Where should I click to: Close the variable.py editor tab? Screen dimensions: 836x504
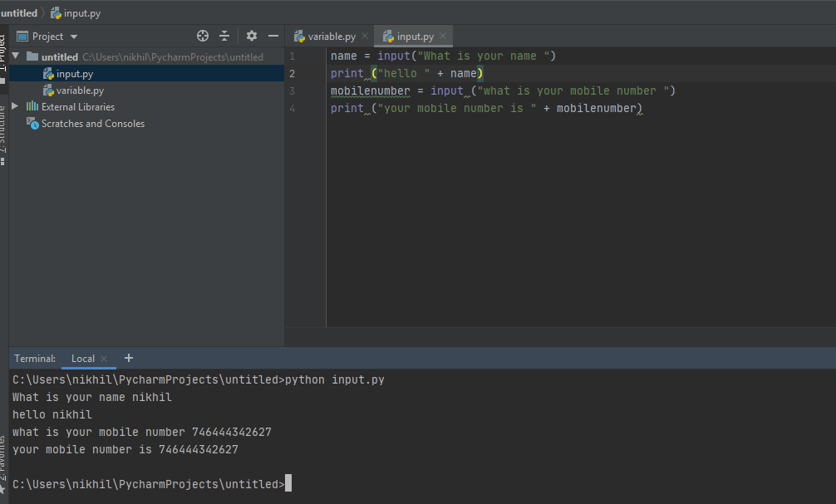click(365, 36)
